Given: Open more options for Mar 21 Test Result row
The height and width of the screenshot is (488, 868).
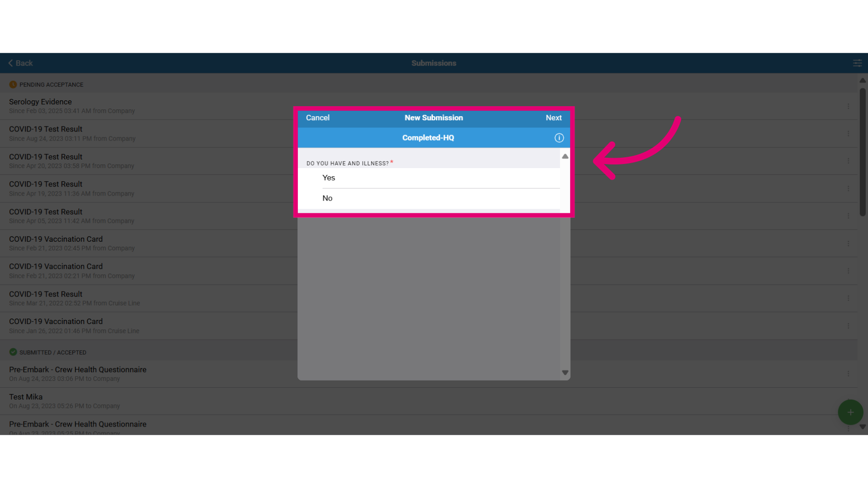Looking at the screenshot, I should (848, 299).
